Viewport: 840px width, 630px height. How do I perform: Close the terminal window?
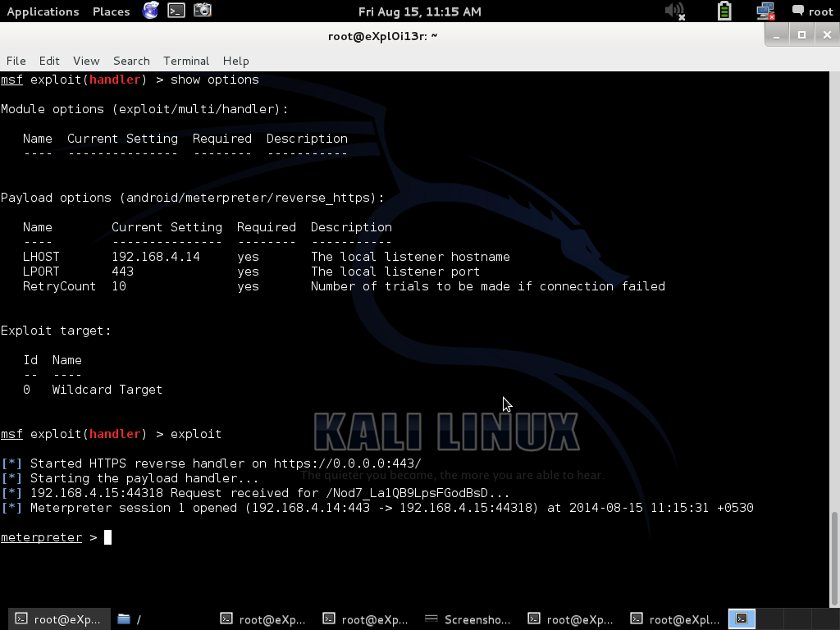tap(827, 35)
